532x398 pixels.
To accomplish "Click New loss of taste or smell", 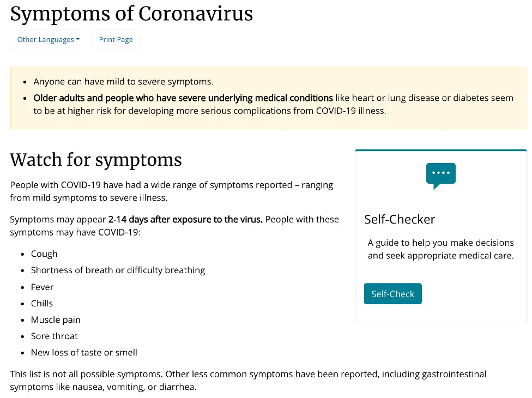I will click(84, 353).
